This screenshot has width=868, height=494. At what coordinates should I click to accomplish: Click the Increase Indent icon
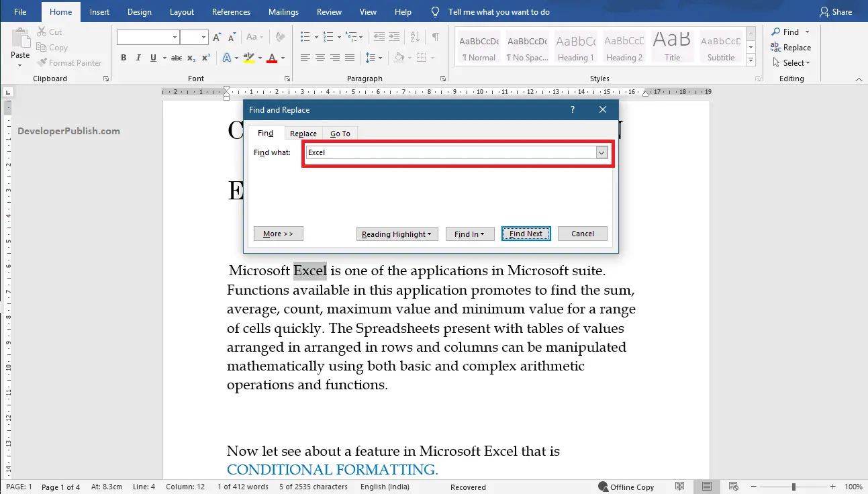coord(395,37)
